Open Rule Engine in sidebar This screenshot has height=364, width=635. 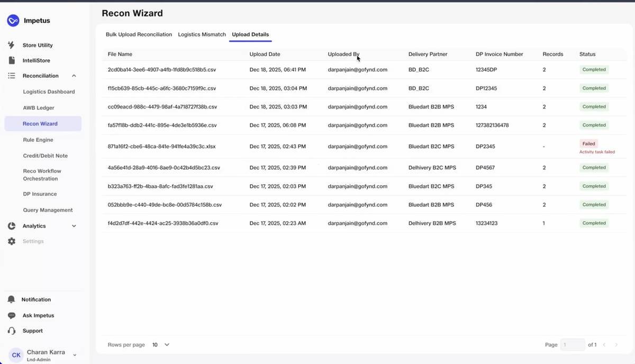pos(38,140)
